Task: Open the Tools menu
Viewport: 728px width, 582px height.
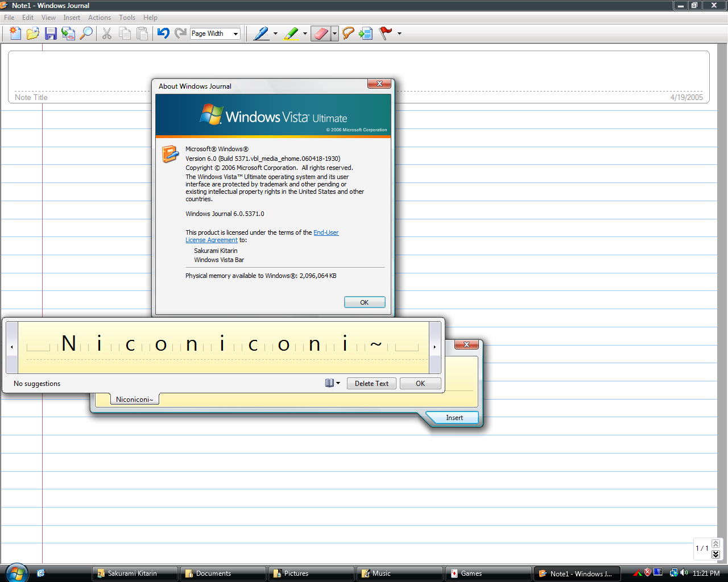Action: click(127, 18)
